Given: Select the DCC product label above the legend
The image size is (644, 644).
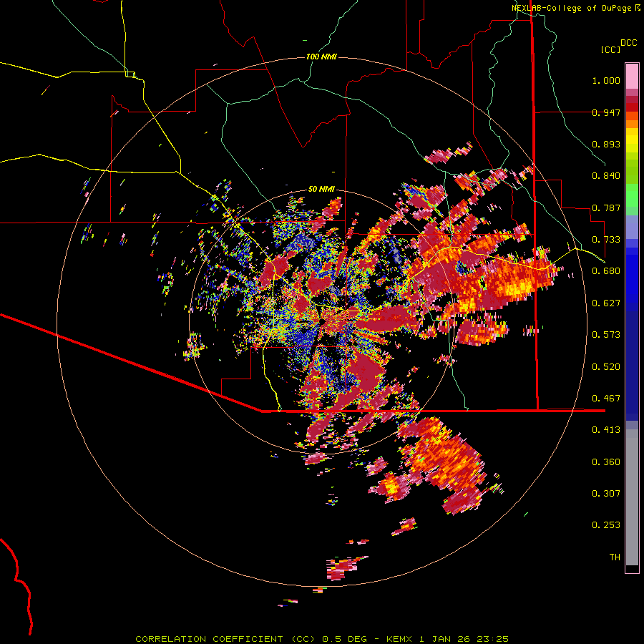Looking at the screenshot, I should [x=628, y=43].
